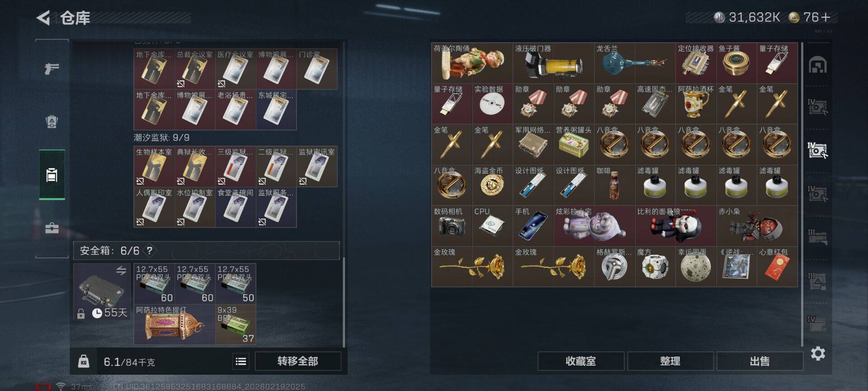Open the list view icon beside 转移全部
The width and height of the screenshot is (868, 391).
point(241,361)
